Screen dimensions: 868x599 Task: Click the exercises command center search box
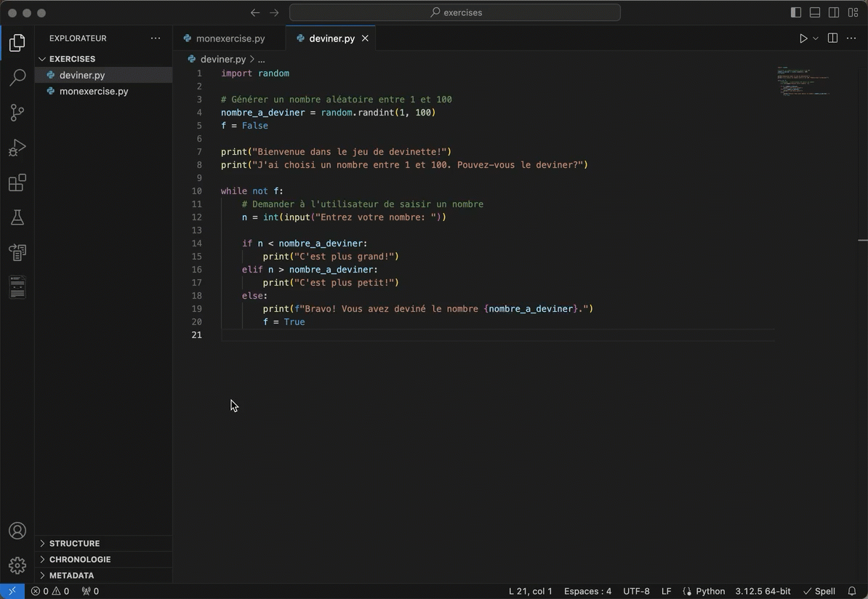[x=454, y=13]
